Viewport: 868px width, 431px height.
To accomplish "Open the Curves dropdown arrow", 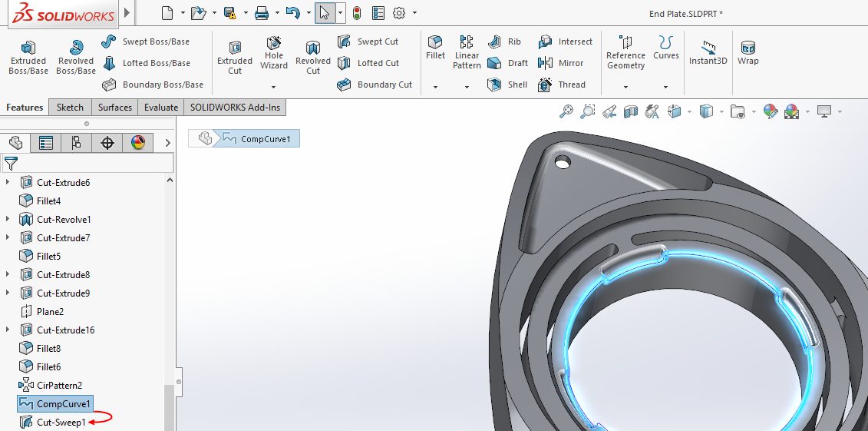I will (665, 87).
